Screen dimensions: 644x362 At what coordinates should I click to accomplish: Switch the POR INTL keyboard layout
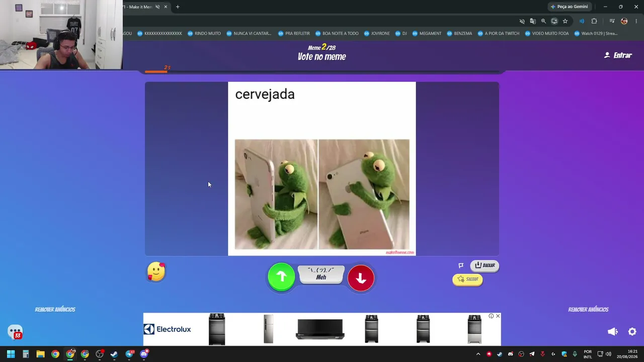tap(588, 354)
